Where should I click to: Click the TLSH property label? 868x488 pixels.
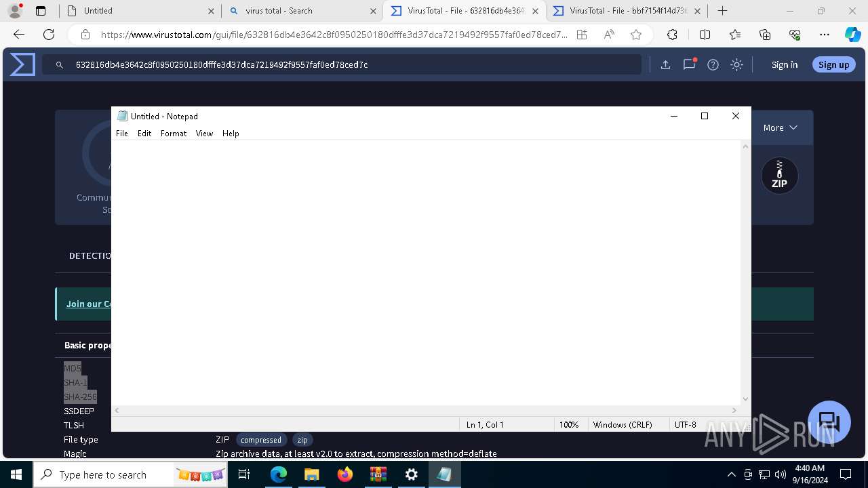[74, 425]
